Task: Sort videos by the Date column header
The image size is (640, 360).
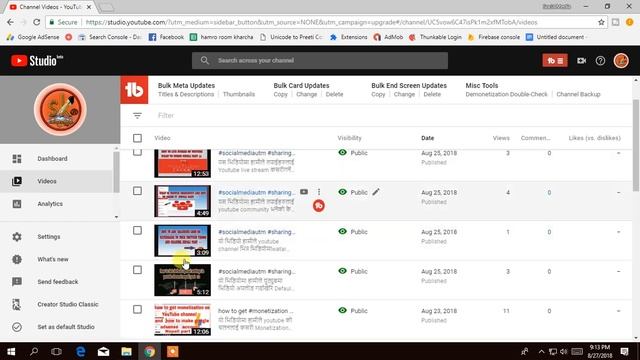Action: click(x=427, y=138)
